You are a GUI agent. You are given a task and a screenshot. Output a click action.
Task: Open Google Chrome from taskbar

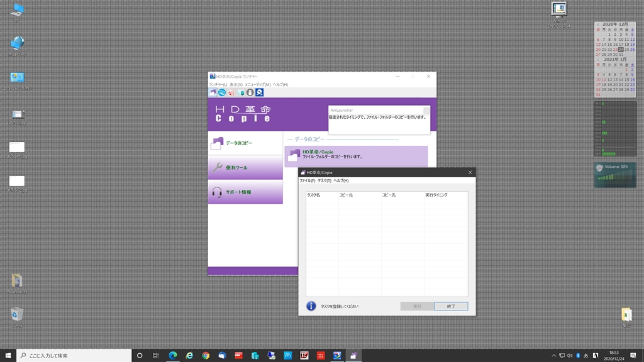pyautogui.click(x=206, y=356)
